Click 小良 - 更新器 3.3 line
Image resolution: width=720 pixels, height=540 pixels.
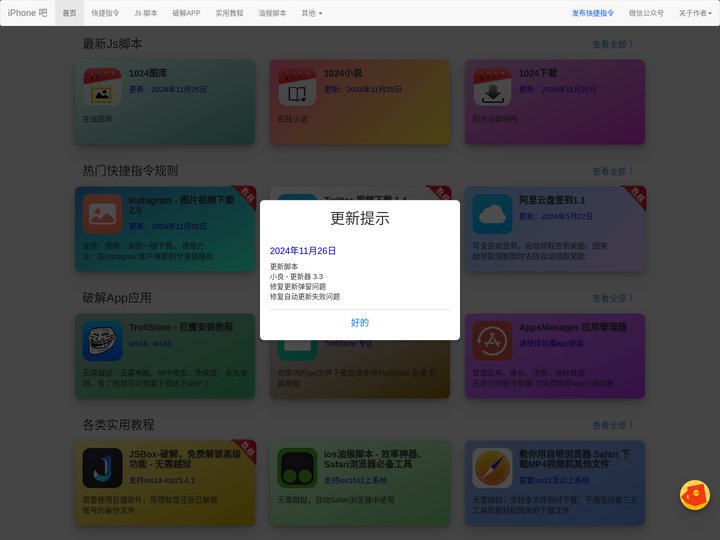[x=296, y=276]
